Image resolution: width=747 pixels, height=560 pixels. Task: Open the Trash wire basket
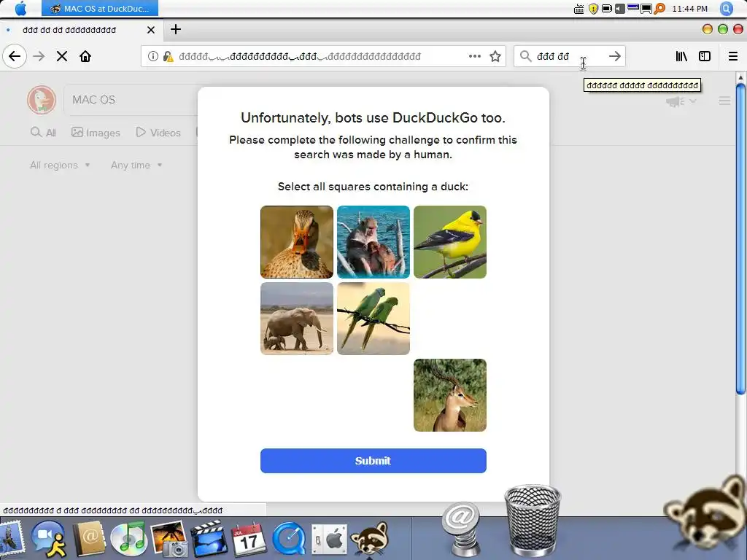click(x=533, y=520)
